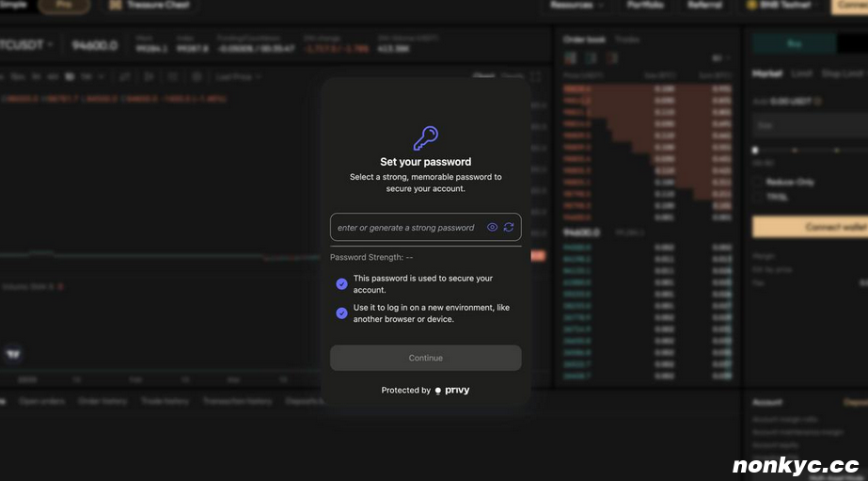Click first purple checkmark about securing account
868x481 pixels.
[341, 284]
